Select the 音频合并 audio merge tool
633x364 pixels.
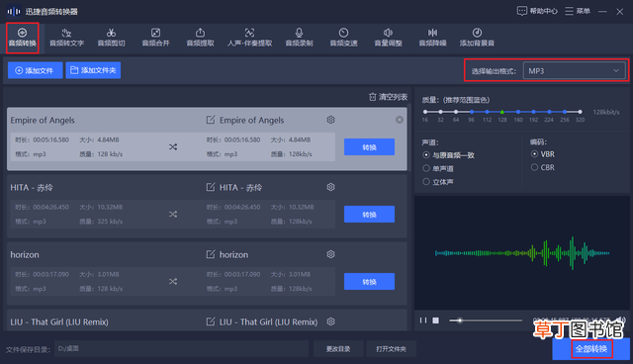[155, 38]
